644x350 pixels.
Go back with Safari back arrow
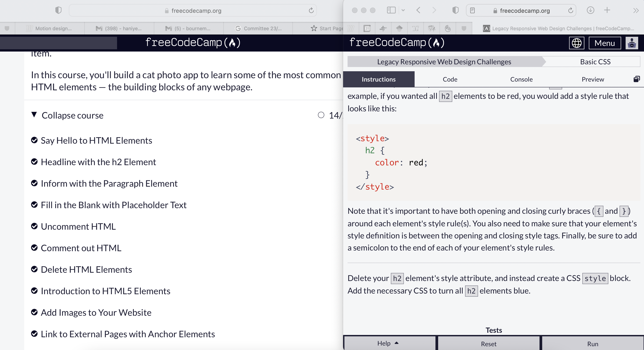pos(418,10)
